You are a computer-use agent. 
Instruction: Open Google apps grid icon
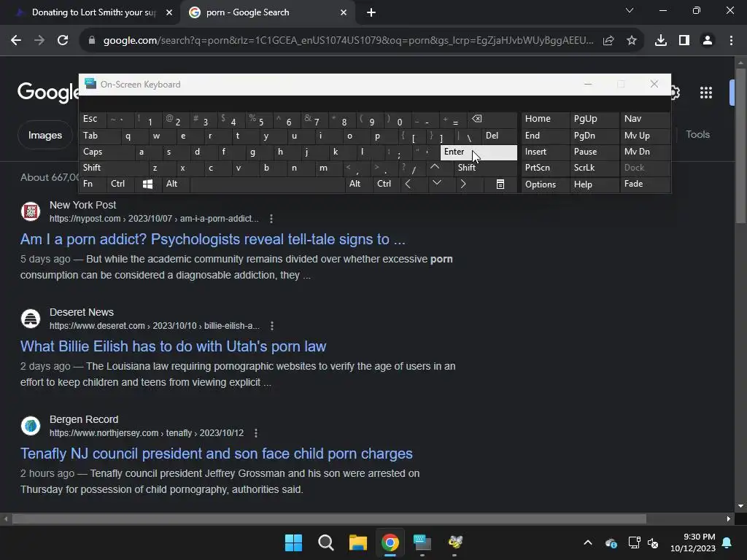tap(705, 93)
